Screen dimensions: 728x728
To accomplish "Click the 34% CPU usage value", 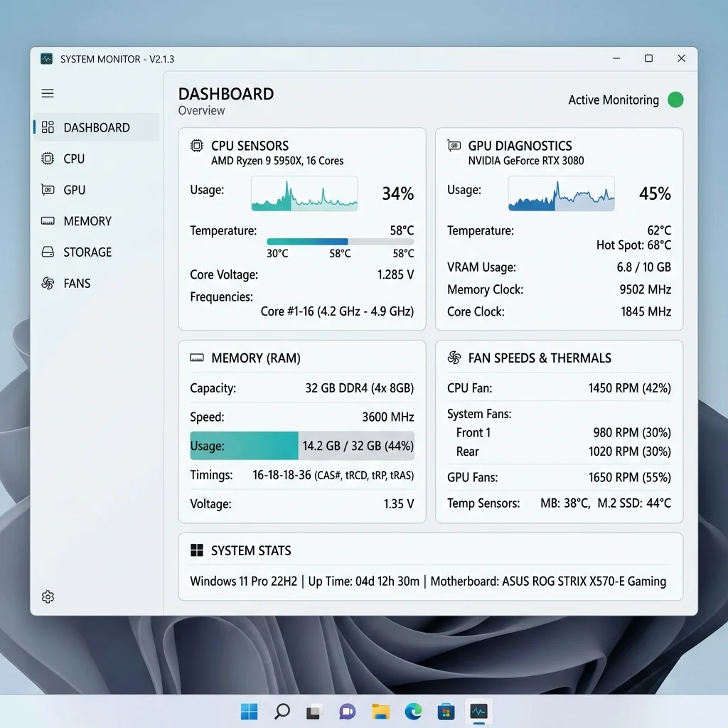I will [x=398, y=193].
